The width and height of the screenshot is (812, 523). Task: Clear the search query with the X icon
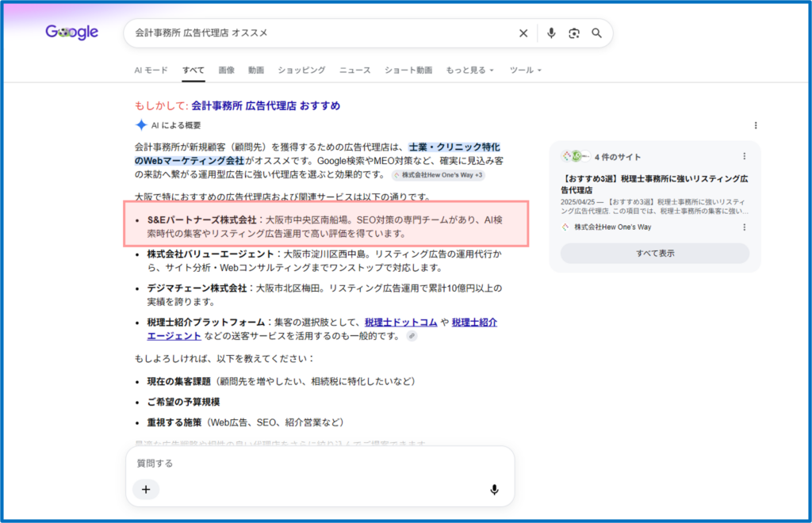(523, 33)
